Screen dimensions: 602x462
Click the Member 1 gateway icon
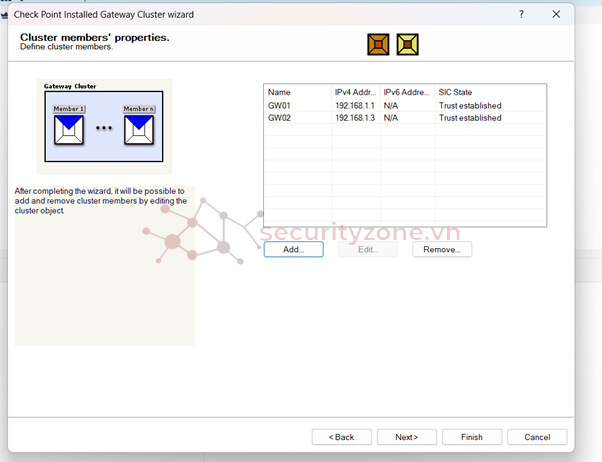tap(69, 130)
